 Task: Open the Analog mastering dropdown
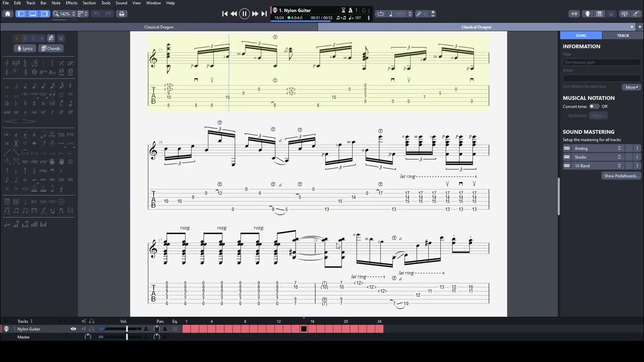[598, 148]
